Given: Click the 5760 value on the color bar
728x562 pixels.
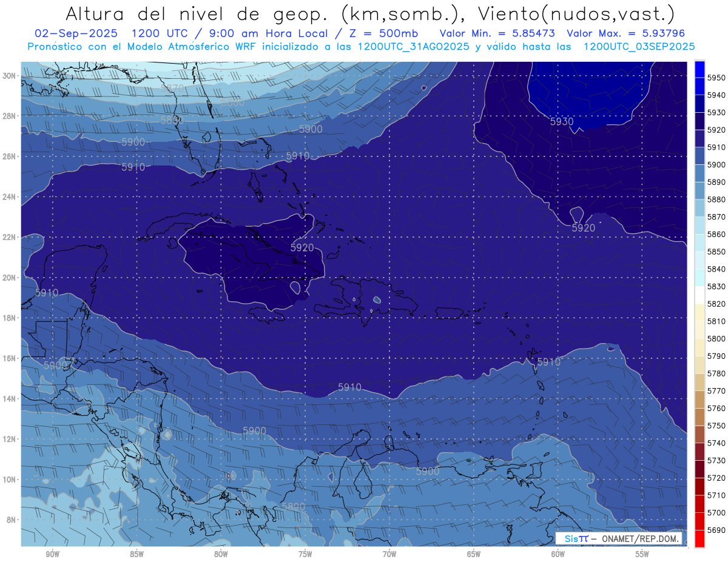Looking at the screenshot, I should point(716,408).
